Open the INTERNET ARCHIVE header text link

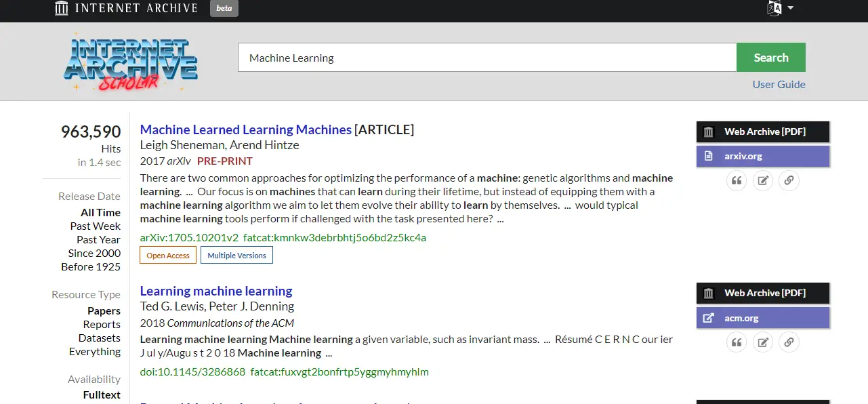pyautogui.click(x=136, y=8)
